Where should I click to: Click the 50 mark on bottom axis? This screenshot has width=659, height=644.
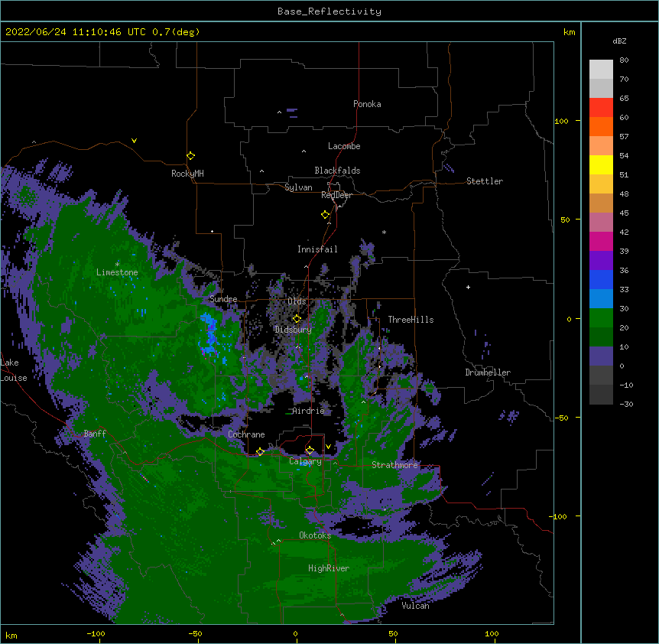pyautogui.click(x=392, y=633)
